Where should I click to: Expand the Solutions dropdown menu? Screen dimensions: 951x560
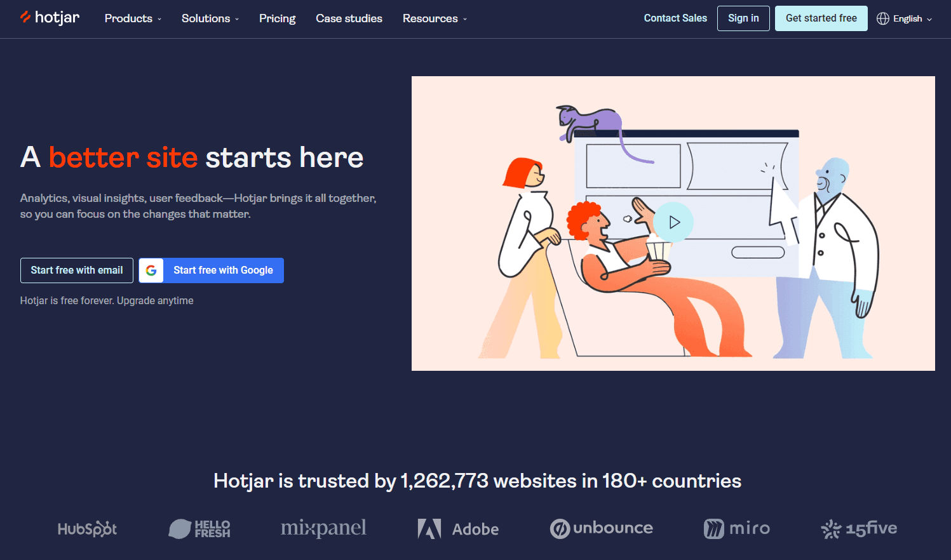(210, 18)
